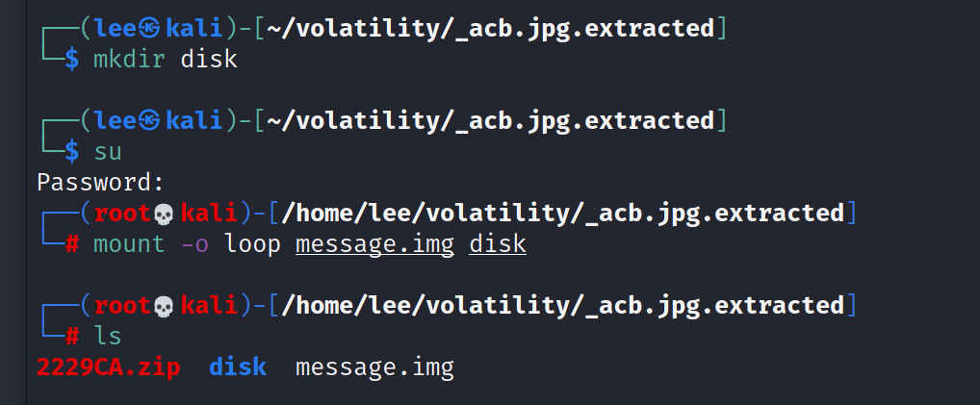Click underlined disk argument in mount command
Viewport: 980px width, 405px height.
pyautogui.click(x=498, y=244)
